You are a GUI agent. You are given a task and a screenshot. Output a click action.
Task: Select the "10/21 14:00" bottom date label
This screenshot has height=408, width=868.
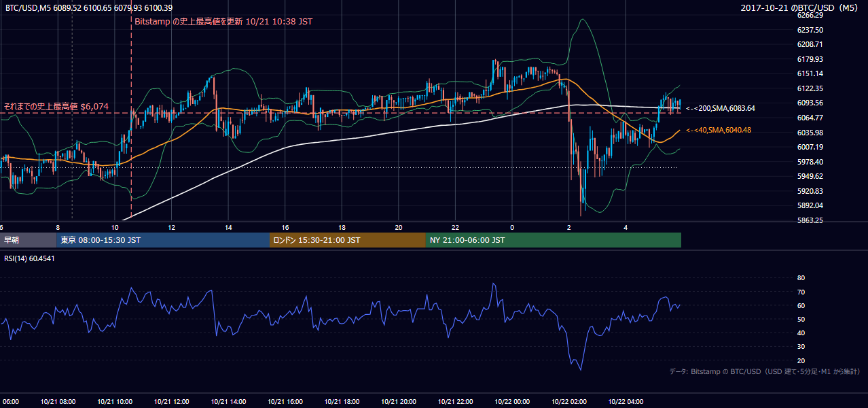click(228, 402)
